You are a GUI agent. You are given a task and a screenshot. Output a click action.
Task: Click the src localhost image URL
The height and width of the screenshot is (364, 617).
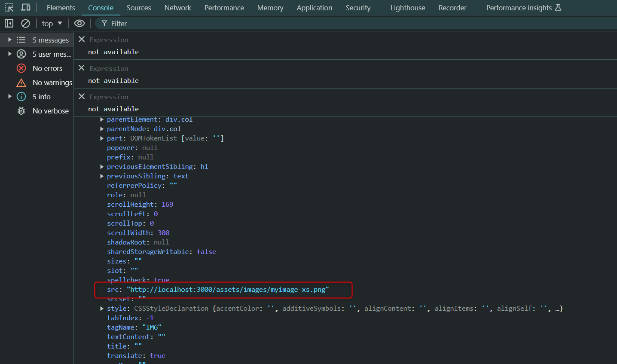click(228, 290)
